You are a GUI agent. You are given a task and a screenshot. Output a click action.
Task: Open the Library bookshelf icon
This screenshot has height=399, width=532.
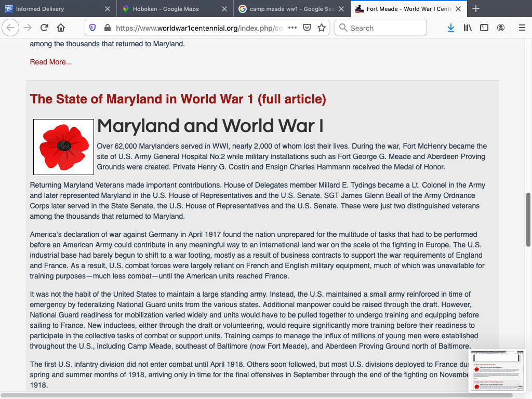click(x=468, y=28)
